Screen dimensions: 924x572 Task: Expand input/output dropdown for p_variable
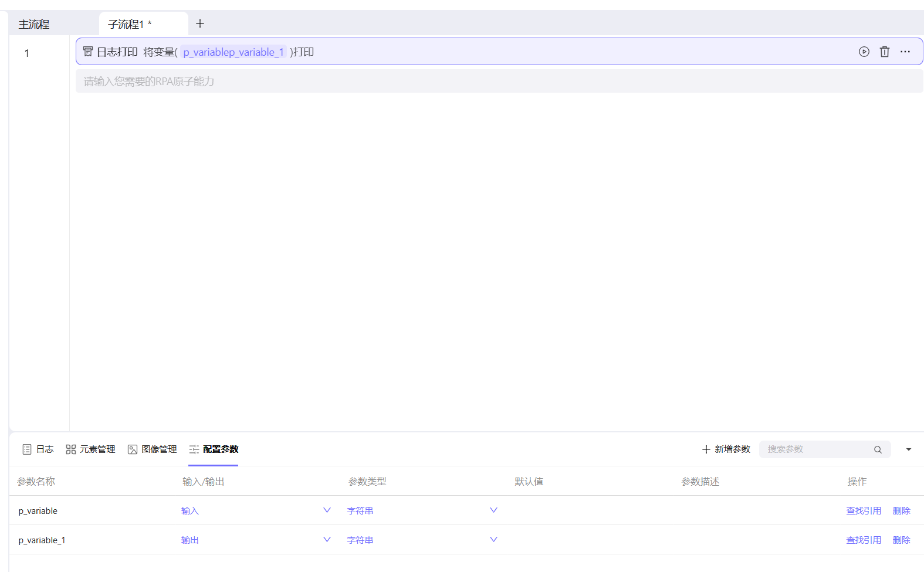[x=327, y=510]
